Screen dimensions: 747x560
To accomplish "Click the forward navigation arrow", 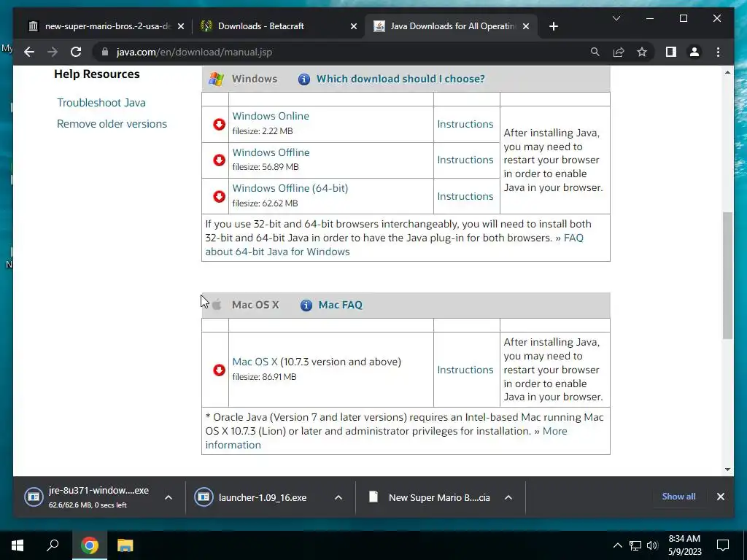I will tap(53, 52).
